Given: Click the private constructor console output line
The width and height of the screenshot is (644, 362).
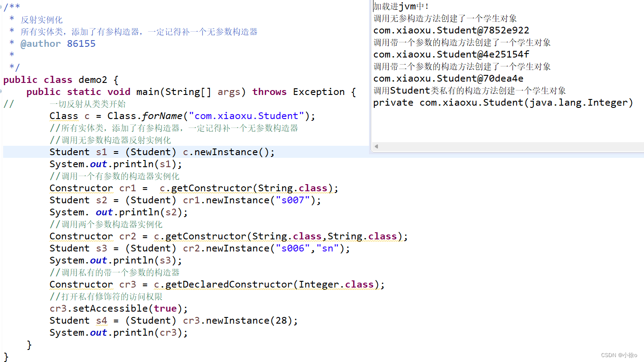Looking at the screenshot, I should click(504, 102).
